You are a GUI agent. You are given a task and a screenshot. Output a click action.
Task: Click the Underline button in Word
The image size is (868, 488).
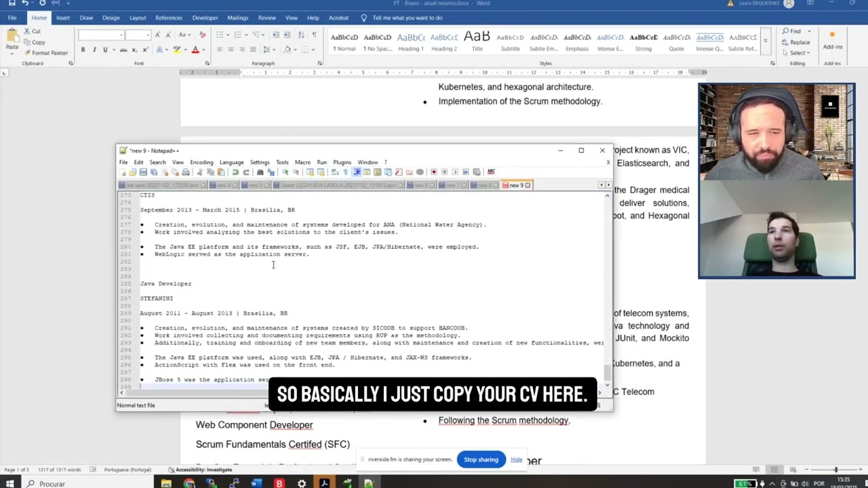105,49
